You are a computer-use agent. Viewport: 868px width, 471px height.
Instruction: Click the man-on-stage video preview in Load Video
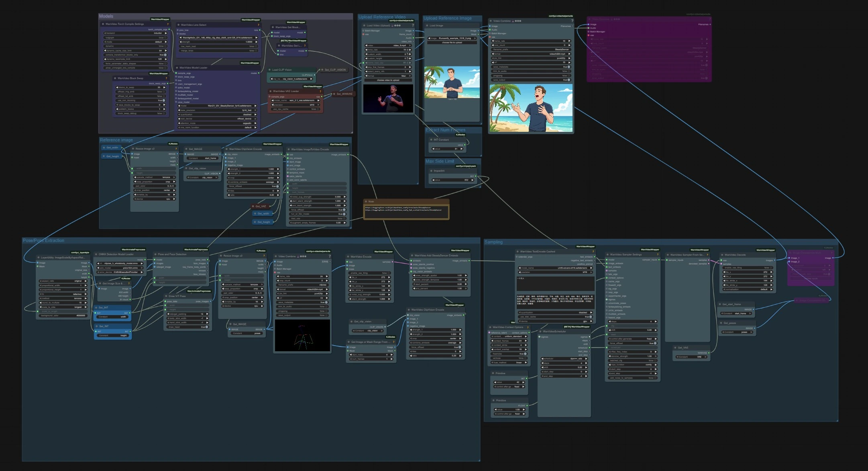pyautogui.click(x=388, y=98)
